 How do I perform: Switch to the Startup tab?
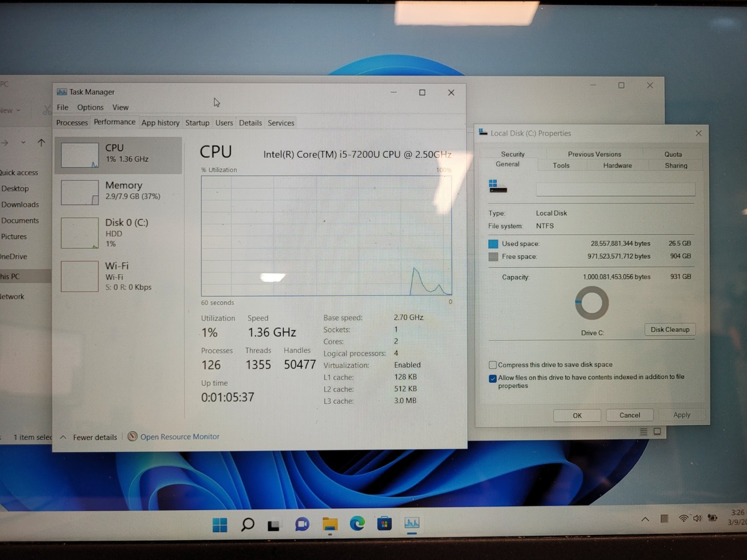coord(197,123)
